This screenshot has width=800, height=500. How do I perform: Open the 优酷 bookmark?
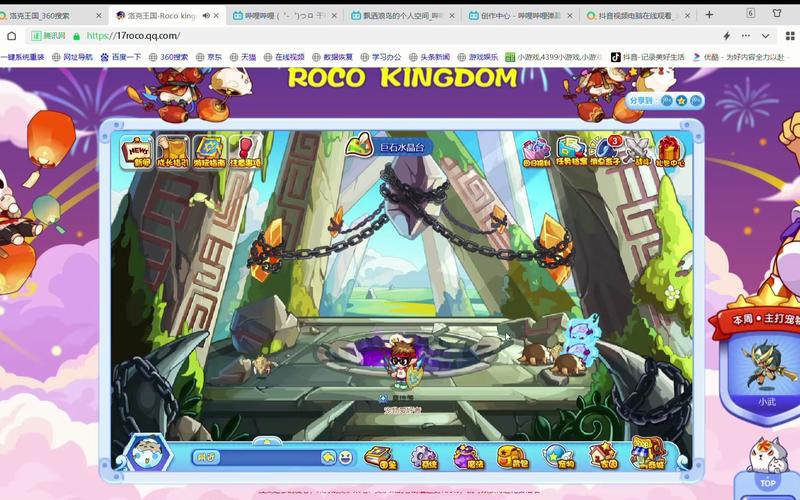point(739,57)
